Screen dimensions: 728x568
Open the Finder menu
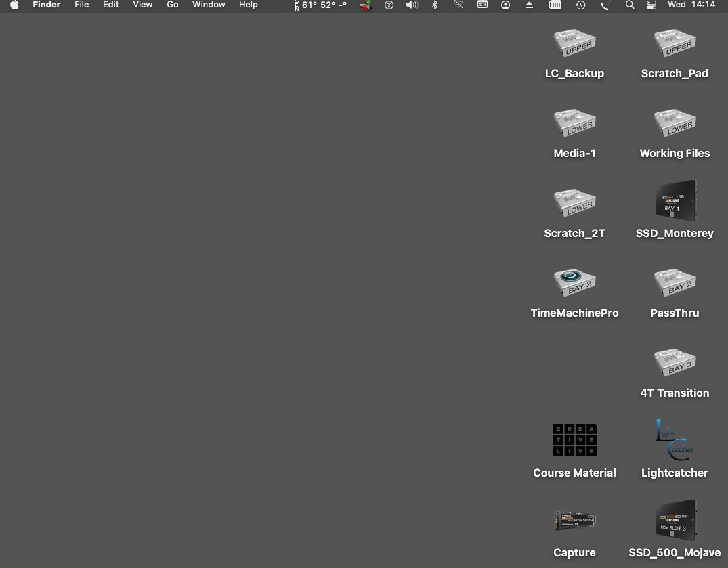pyautogui.click(x=47, y=5)
